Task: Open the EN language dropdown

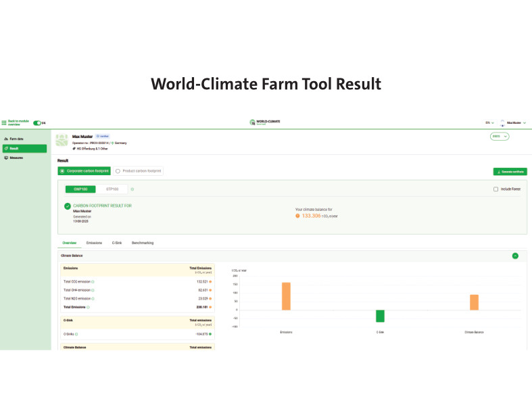Action: coord(489,123)
